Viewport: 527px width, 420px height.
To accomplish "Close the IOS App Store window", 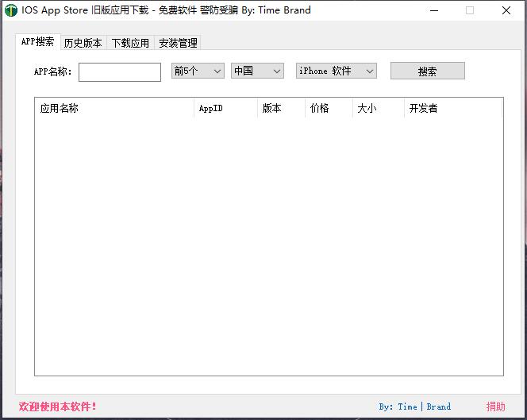I will tap(506, 10).
